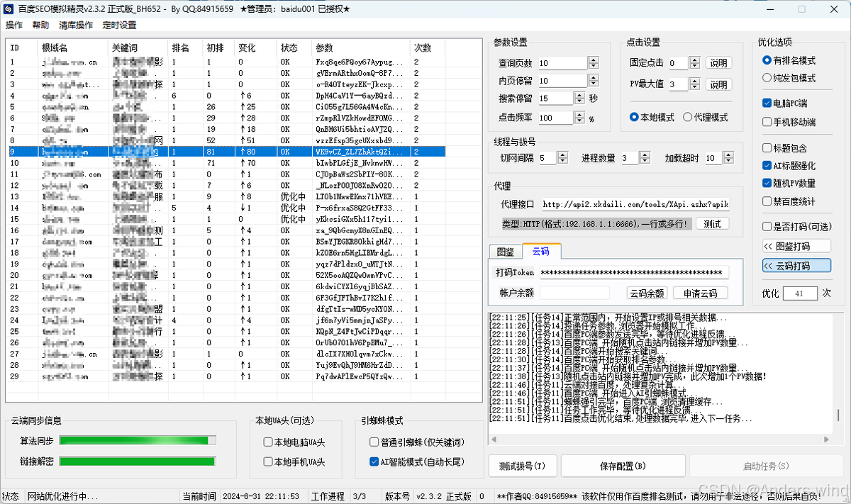The width and height of the screenshot is (851, 504).
Task: Sort the table by the 排名 column header
Action: point(180,48)
